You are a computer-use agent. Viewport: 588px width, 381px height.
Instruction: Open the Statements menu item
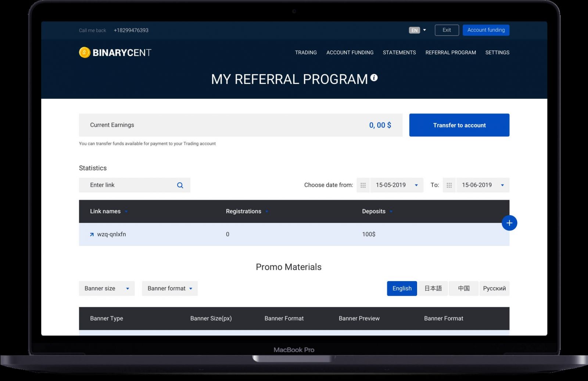click(x=399, y=52)
